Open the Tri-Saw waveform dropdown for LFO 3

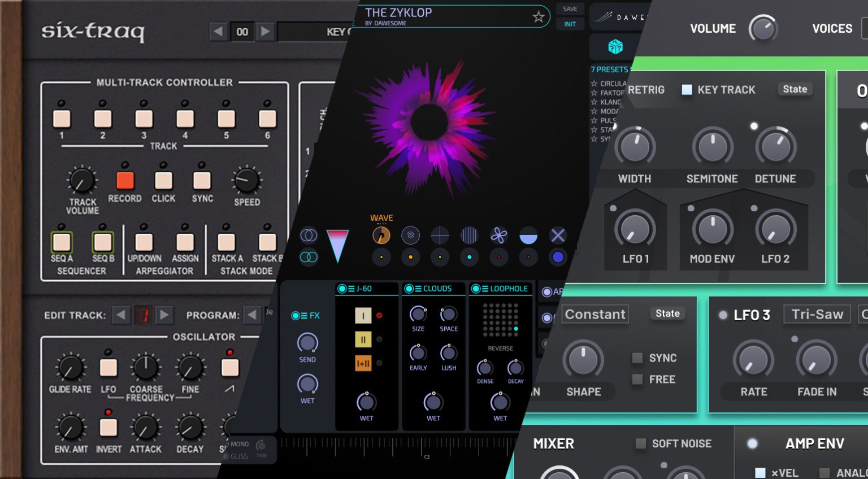(x=817, y=314)
